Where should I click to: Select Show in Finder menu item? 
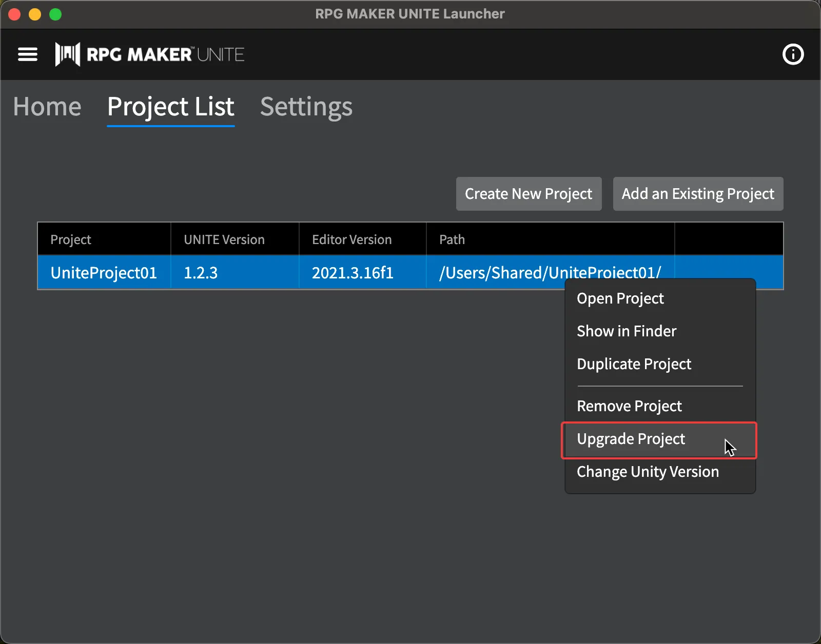point(626,331)
